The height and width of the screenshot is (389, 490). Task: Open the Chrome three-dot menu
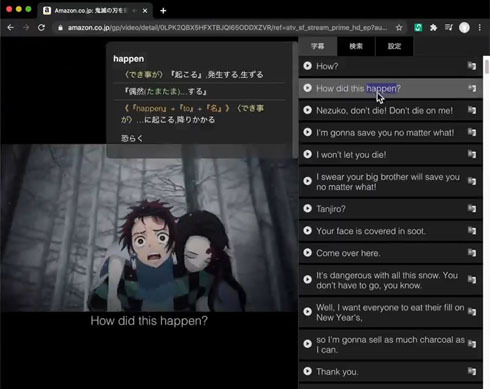click(x=480, y=28)
